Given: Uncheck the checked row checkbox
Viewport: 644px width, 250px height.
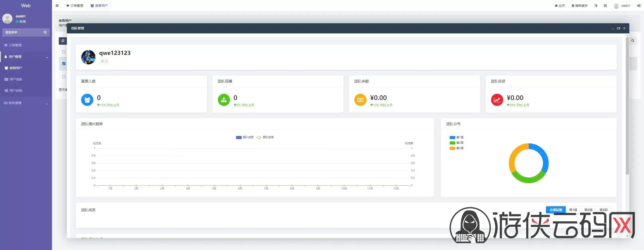Looking at the screenshot, I should pyautogui.click(x=64, y=64).
